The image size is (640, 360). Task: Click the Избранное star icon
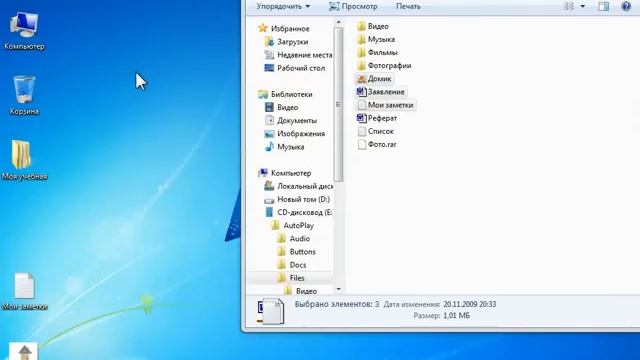coord(263,28)
